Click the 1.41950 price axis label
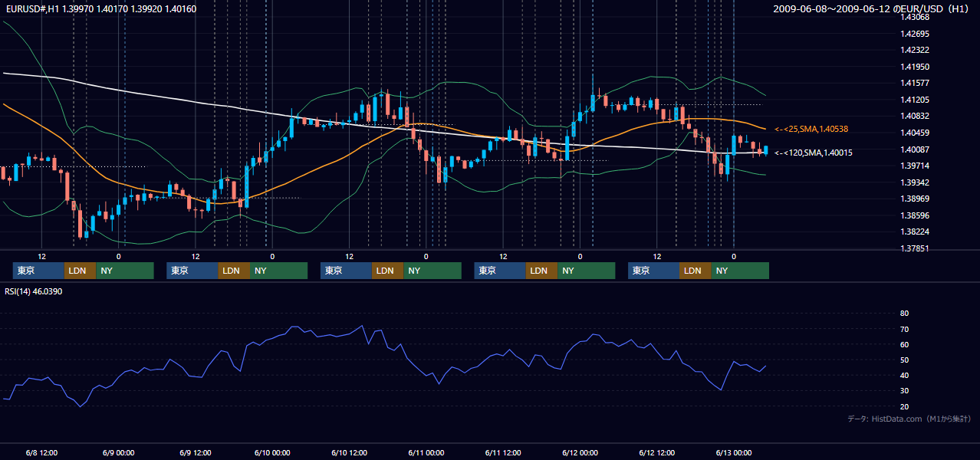Image resolution: width=980 pixels, height=460 pixels. click(915, 67)
